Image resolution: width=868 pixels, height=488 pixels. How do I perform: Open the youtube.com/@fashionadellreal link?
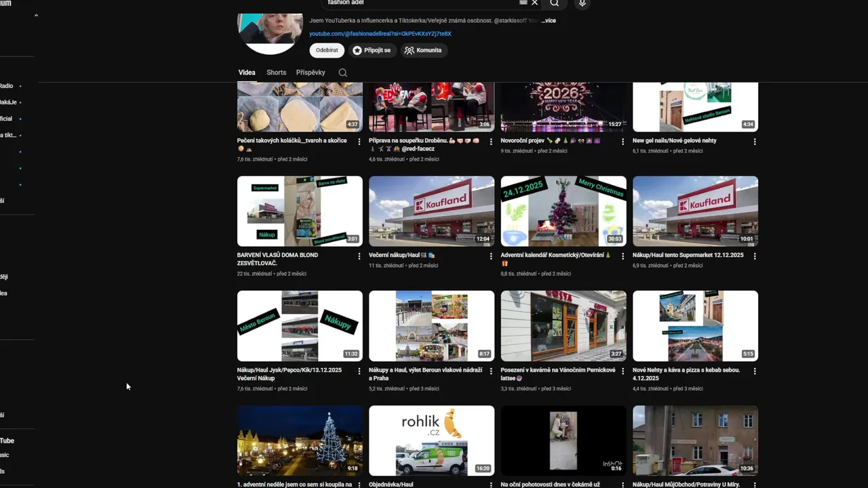[380, 34]
